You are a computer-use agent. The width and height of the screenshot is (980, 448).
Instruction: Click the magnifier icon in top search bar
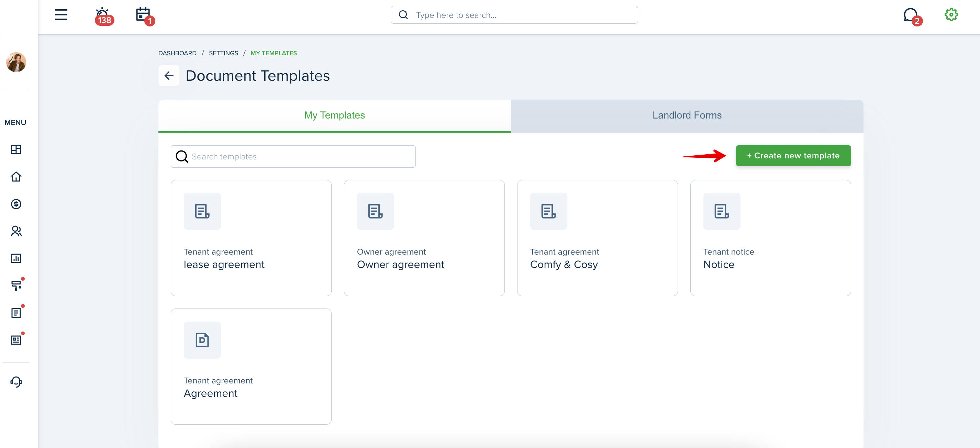403,15
